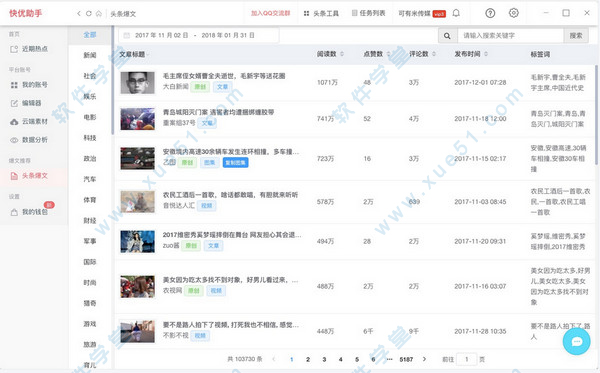Sort by 点赞数 column arrows
Viewport: 600px width, 373px height.
tap(388, 54)
